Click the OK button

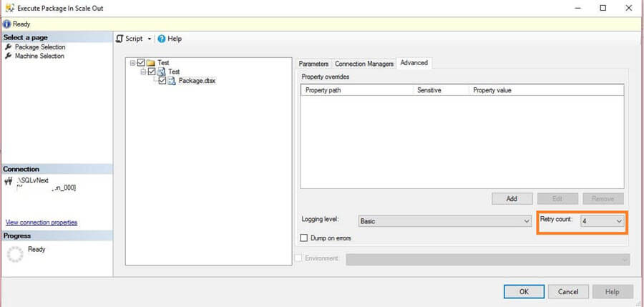[x=523, y=291]
